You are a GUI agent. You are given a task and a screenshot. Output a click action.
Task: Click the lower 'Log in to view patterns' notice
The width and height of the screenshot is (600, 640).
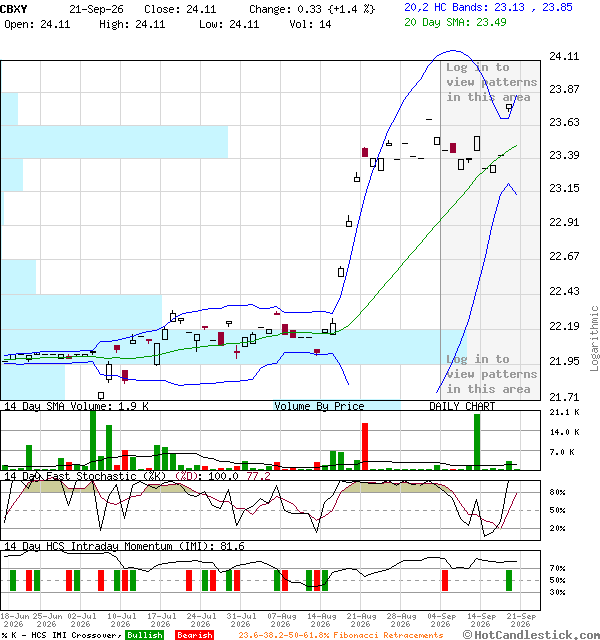pyautogui.click(x=491, y=374)
